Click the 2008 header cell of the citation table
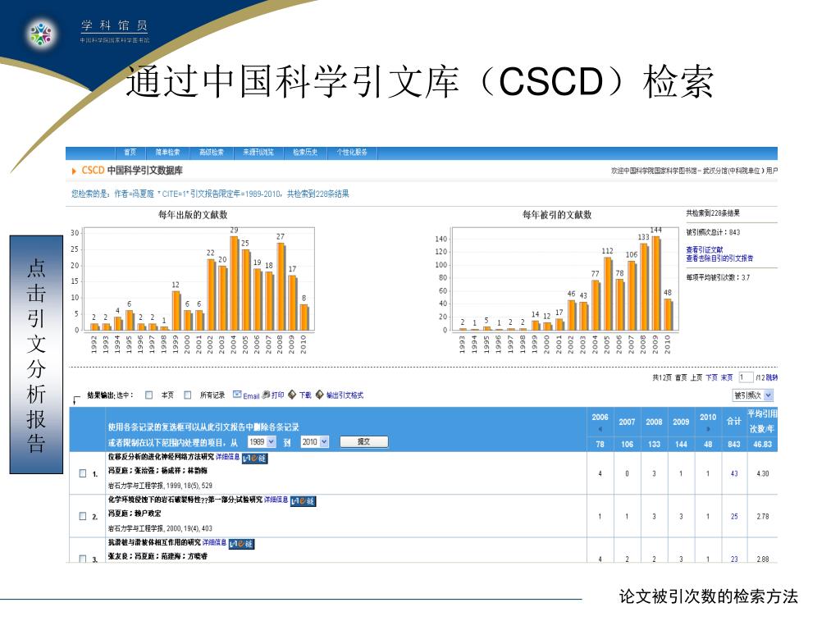This screenshot has width=840, height=630. click(654, 422)
